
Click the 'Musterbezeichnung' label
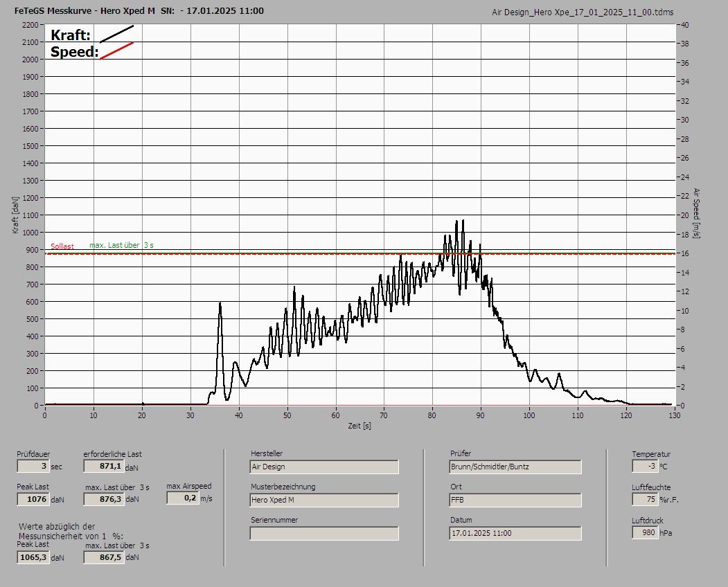pyautogui.click(x=283, y=487)
